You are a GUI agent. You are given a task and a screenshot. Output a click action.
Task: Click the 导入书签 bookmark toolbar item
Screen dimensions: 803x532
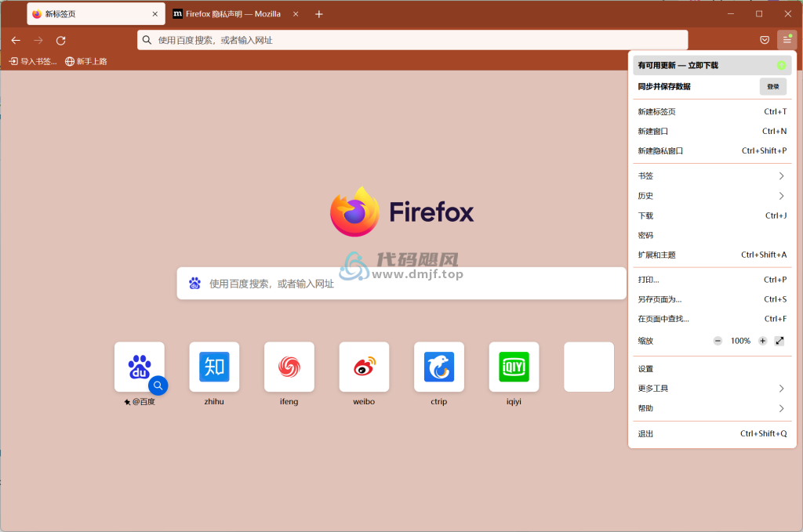tap(33, 61)
